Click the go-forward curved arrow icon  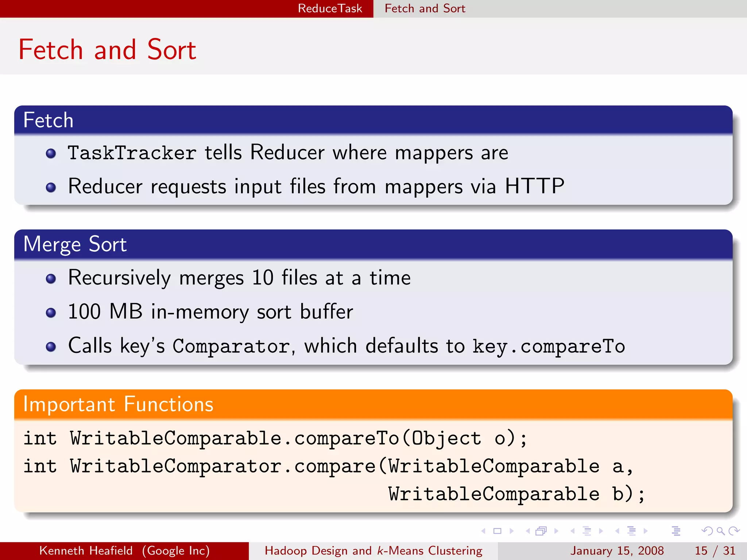pos(734,531)
